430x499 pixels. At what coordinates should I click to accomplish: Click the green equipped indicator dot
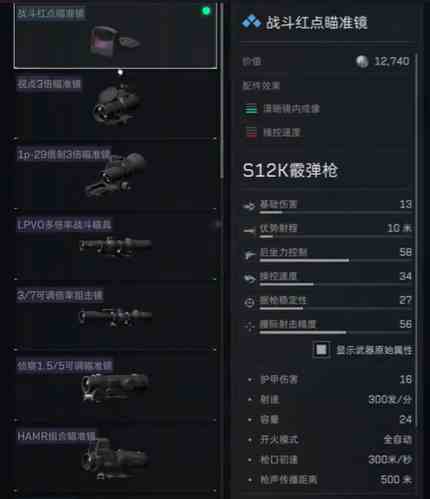tap(206, 11)
